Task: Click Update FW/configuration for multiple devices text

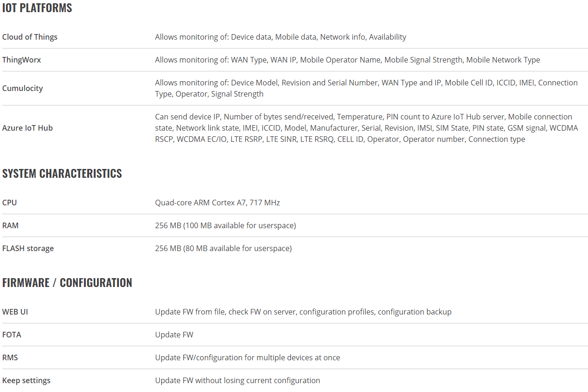Action: (x=248, y=357)
